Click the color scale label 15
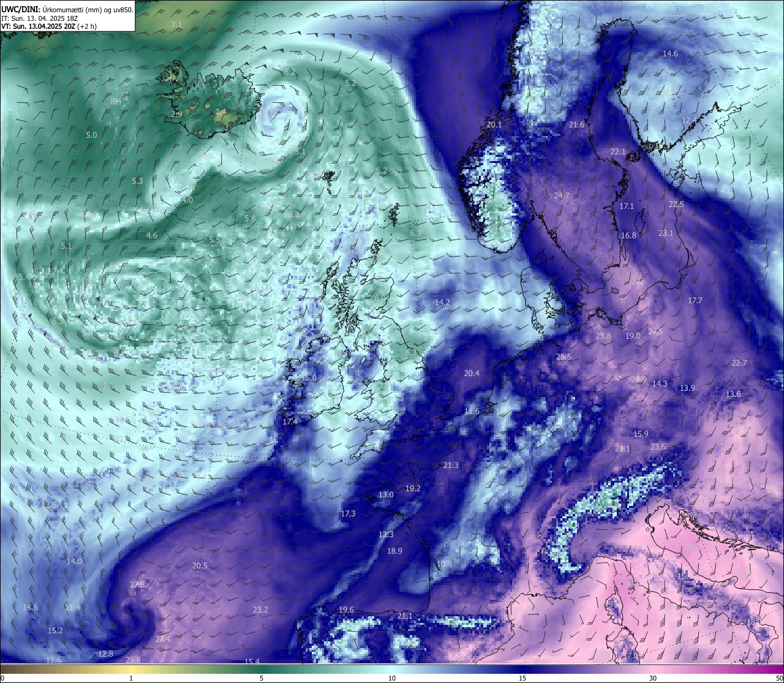Image resolution: width=784 pixels, height=683 pixels. click(522, 677)
